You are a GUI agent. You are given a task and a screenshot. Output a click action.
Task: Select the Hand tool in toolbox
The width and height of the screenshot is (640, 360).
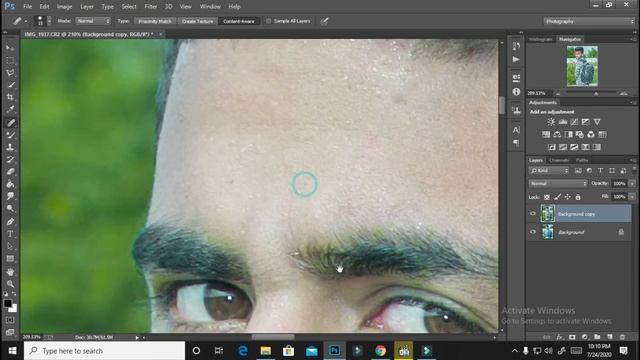tap(10, 271)
